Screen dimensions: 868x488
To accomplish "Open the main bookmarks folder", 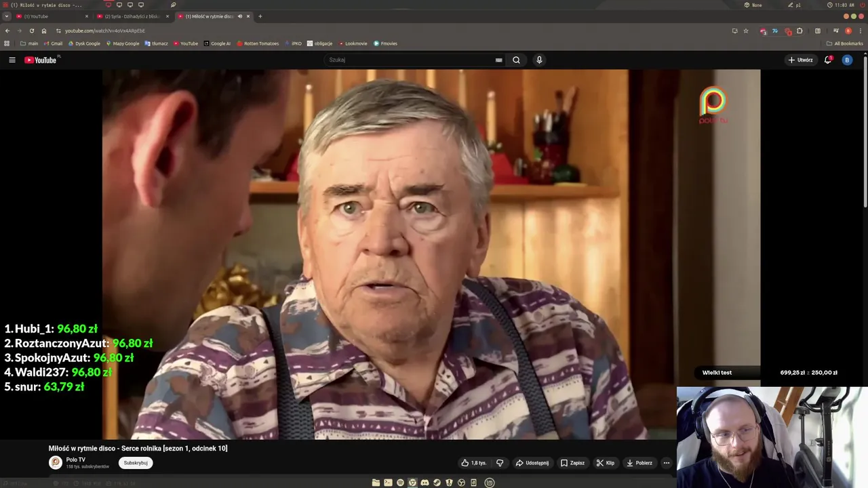I will [x=29, y=43].
